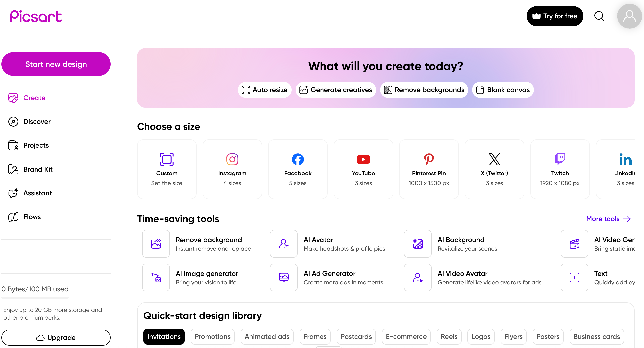Open the search icon in the top bar
Viewport: 644px width, 348px height.
599,16
